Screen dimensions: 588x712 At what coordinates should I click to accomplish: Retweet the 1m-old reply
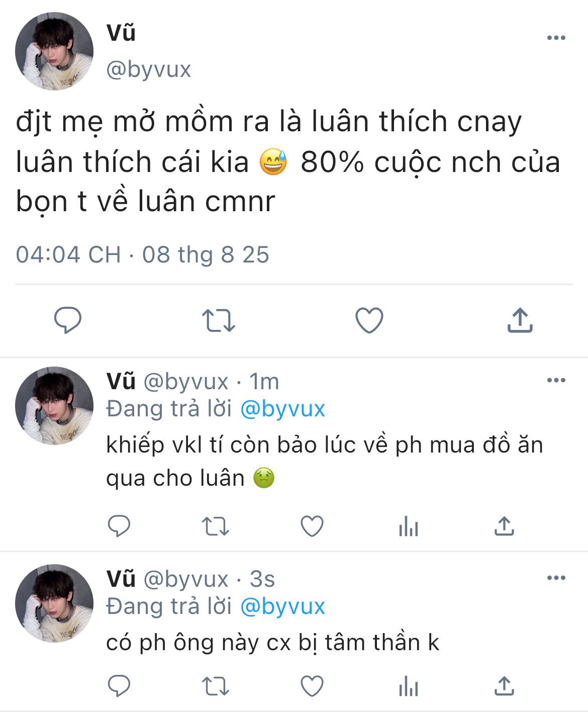pyautogui.click(x=216, y=526)
